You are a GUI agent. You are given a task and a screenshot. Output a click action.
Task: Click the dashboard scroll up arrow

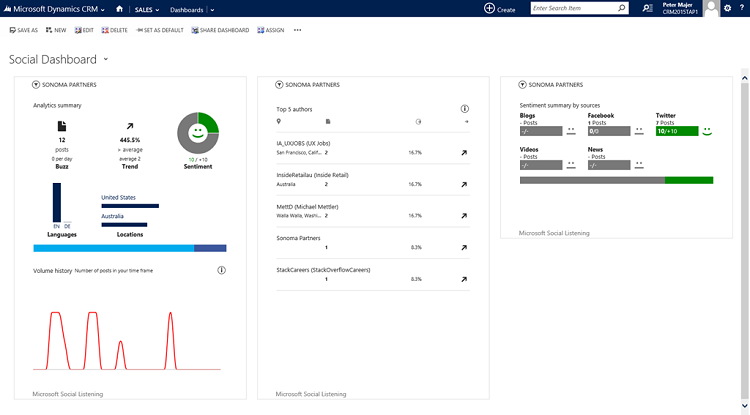(745, 78)
